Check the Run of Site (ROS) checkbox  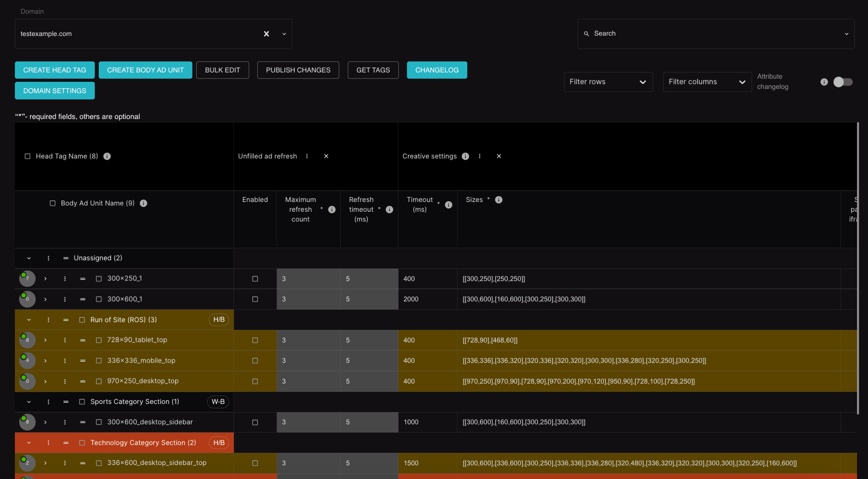click(82, 320)
